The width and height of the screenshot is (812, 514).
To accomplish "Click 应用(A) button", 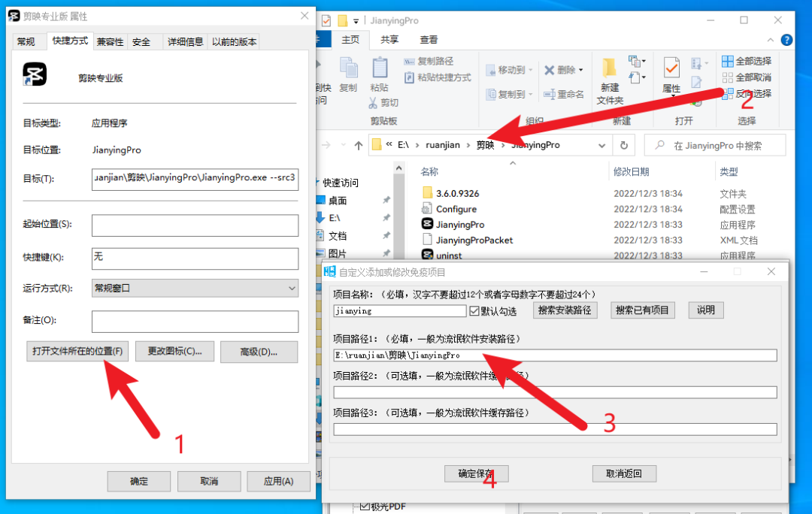I will pyautogui.click(x=279, y=482).
